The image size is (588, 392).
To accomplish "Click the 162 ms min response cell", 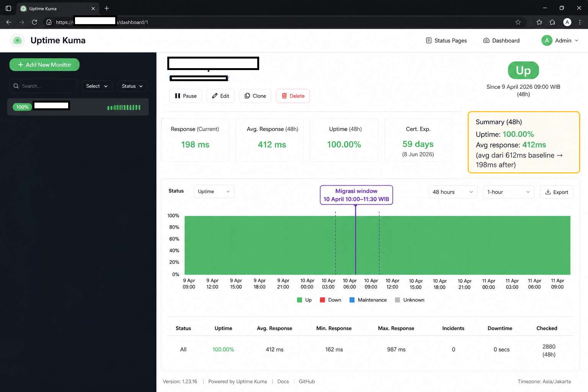I will coord(334,350).
